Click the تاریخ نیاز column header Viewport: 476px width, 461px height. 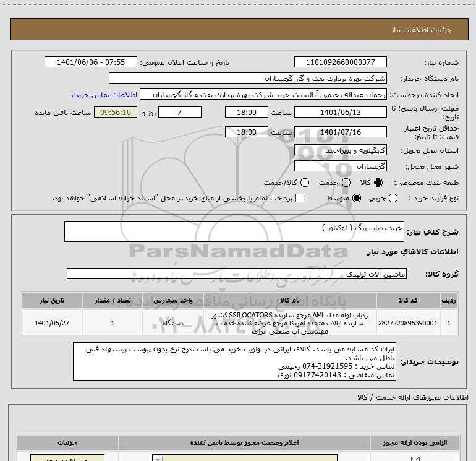click(x=52, y=300)
